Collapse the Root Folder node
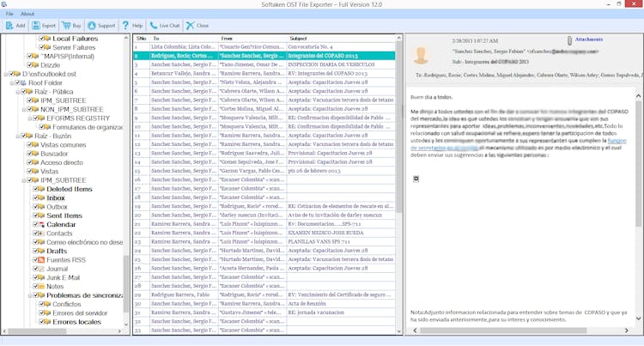This screenshot has width=644, height=346. (x=12, y=83)
